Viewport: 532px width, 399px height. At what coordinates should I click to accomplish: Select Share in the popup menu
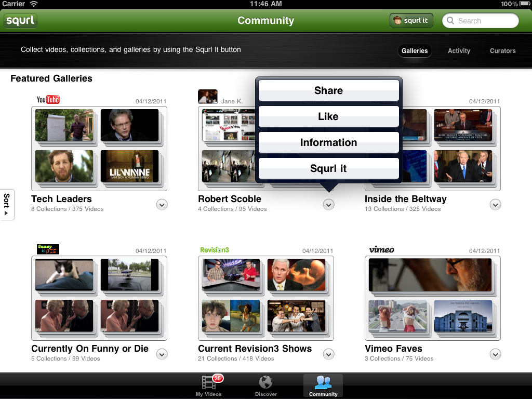pyautogui.click(x=328, y=90)
